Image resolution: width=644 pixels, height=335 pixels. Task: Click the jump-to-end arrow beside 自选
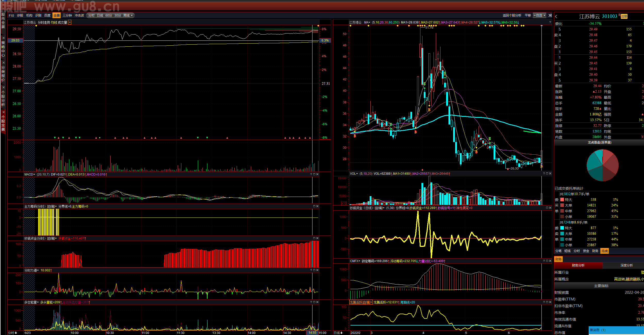click(550, 15)
